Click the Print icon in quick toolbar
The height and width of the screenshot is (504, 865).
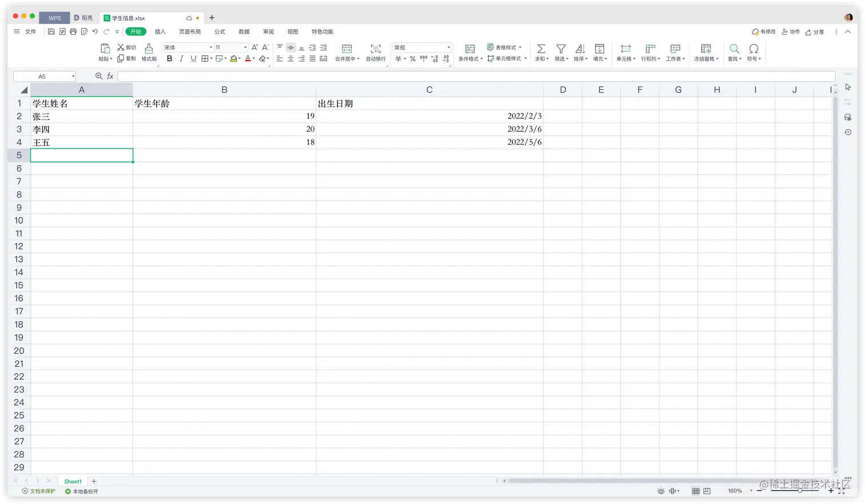coord(73,32)
